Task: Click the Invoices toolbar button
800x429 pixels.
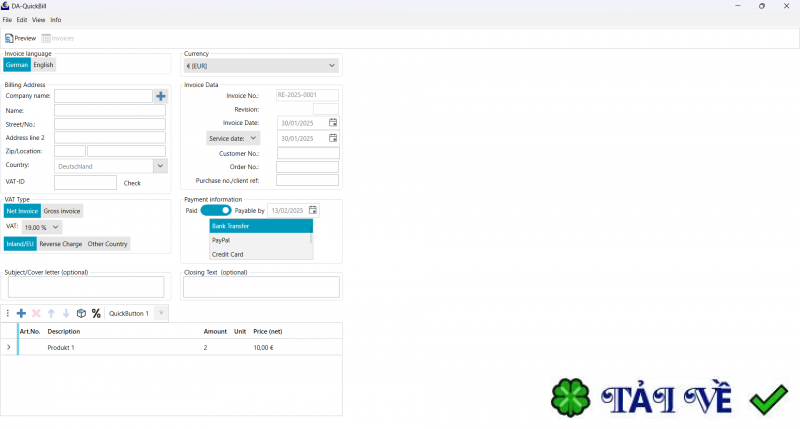Action: (58, 38)
